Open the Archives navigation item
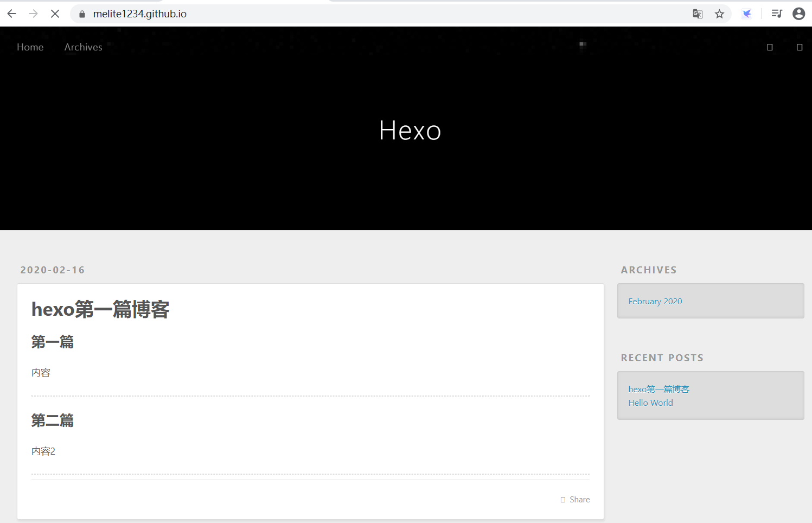Viewport: 812px width, 523px height. coord(84,47)
